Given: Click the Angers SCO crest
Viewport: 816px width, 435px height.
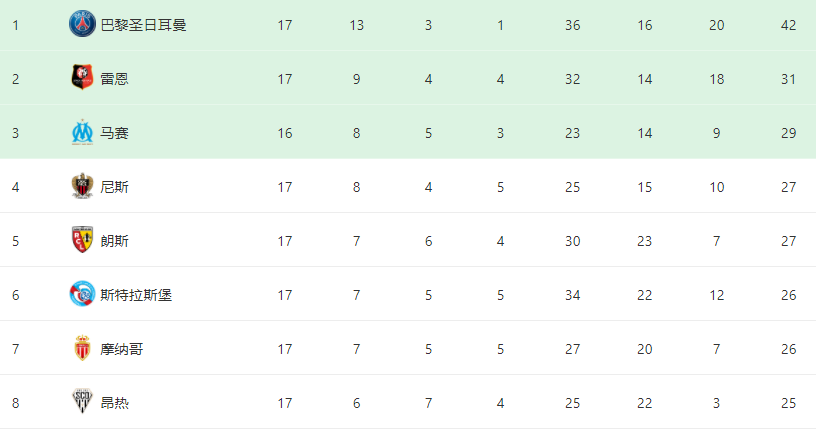Looking at the screenshot, I should point(82,402).
